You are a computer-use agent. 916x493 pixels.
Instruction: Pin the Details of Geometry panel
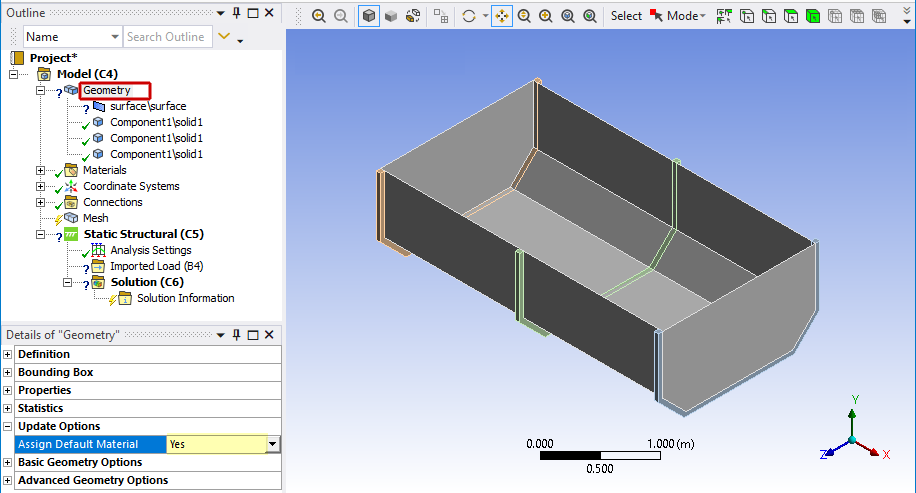[x=236, y=335]
